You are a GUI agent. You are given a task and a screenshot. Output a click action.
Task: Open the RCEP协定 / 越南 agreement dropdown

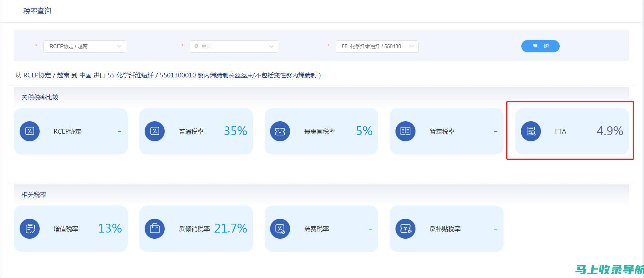(85, 46)
